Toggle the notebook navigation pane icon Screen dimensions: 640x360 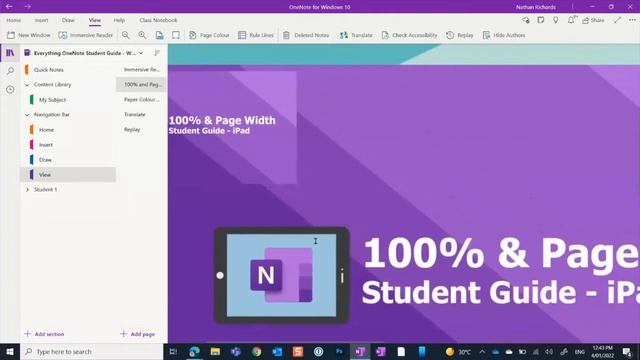(x=10, y=53)
